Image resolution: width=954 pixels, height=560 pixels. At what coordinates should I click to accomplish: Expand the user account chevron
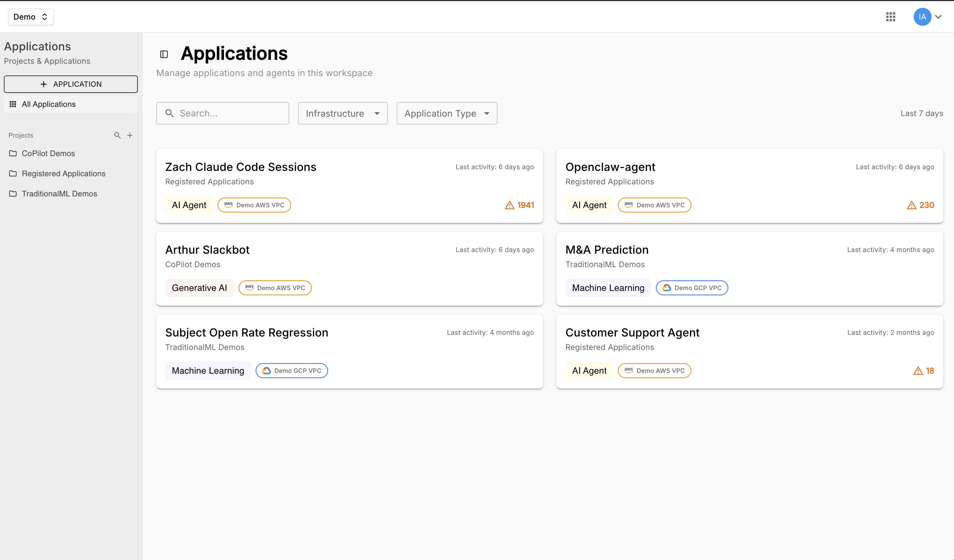click(x=938, y=17)
